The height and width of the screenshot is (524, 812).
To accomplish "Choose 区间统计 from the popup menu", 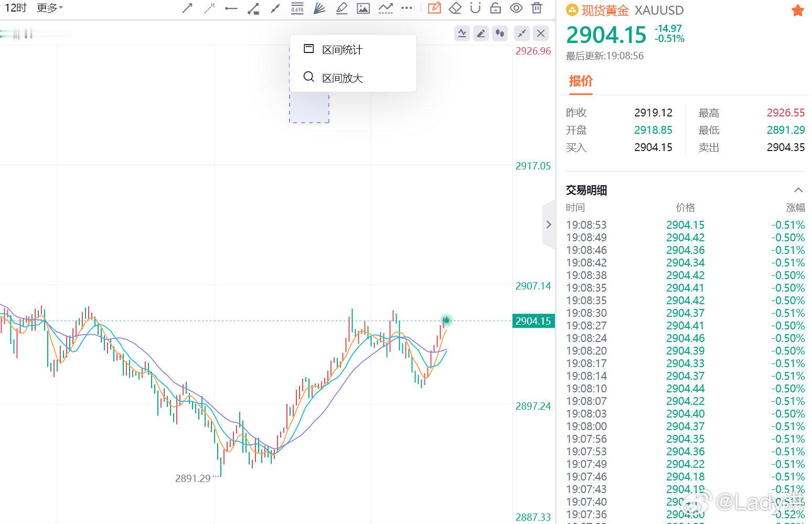I will coord(353,50).
